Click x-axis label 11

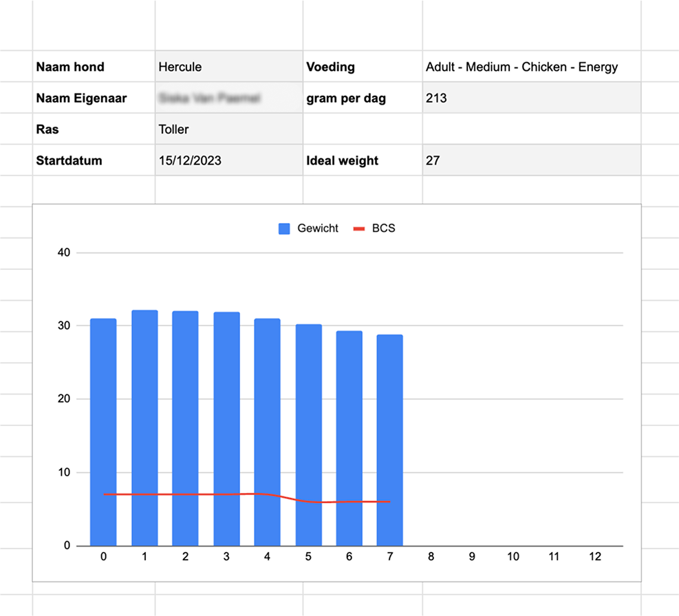click(x=554, y=557)
